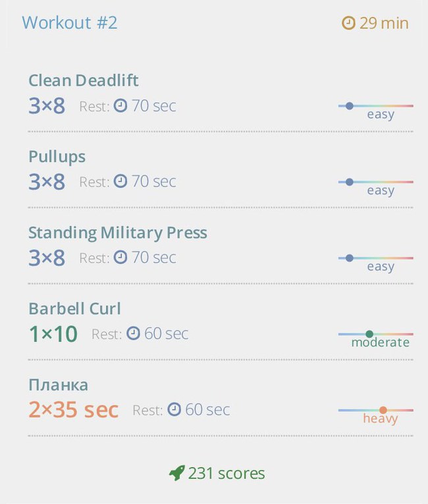Open the Workout #2 title

69,23
